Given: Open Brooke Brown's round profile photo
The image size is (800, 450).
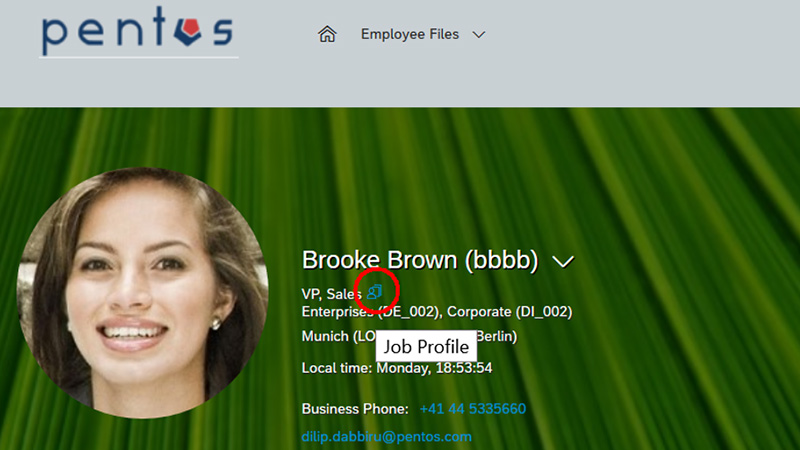Looking at the screenshot, I should click(142, 293).
